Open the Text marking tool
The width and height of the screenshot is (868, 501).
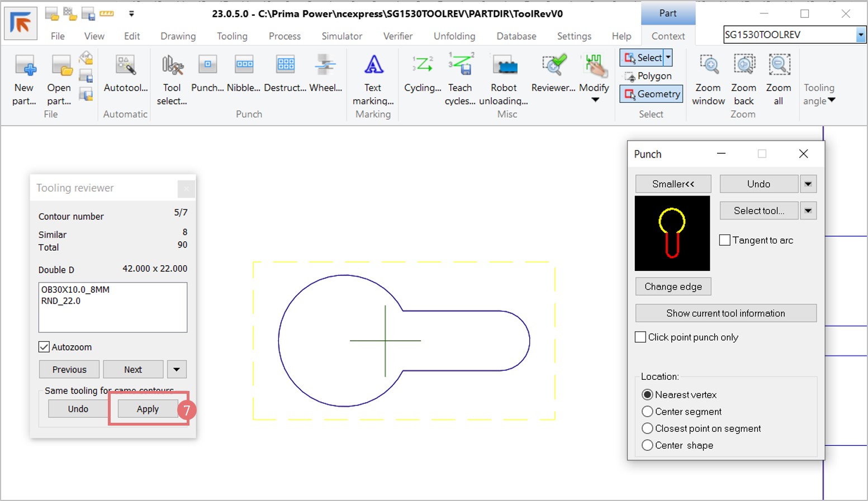(373, 66)
